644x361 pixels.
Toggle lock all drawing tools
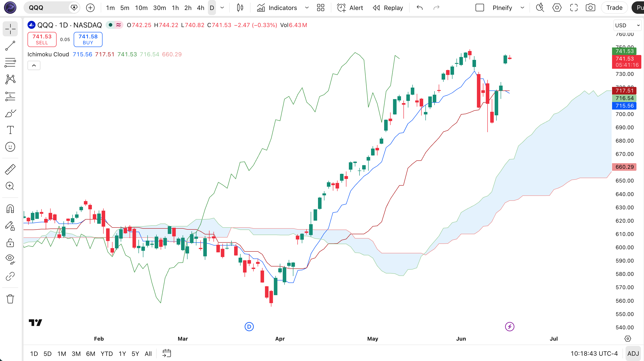(10, 243)
